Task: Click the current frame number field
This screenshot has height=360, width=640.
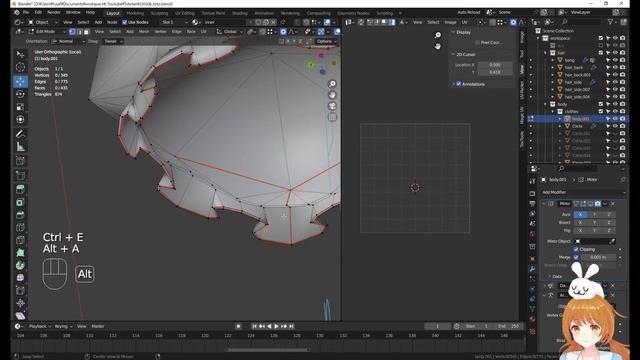Action: point(438,327)
